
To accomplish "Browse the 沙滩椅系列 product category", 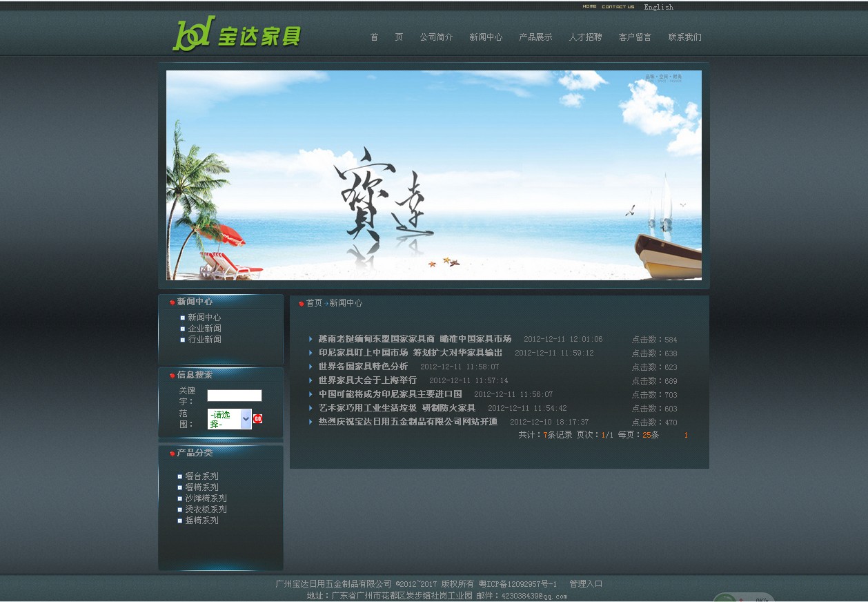I will pyautogui.click(x=206, y=498).
